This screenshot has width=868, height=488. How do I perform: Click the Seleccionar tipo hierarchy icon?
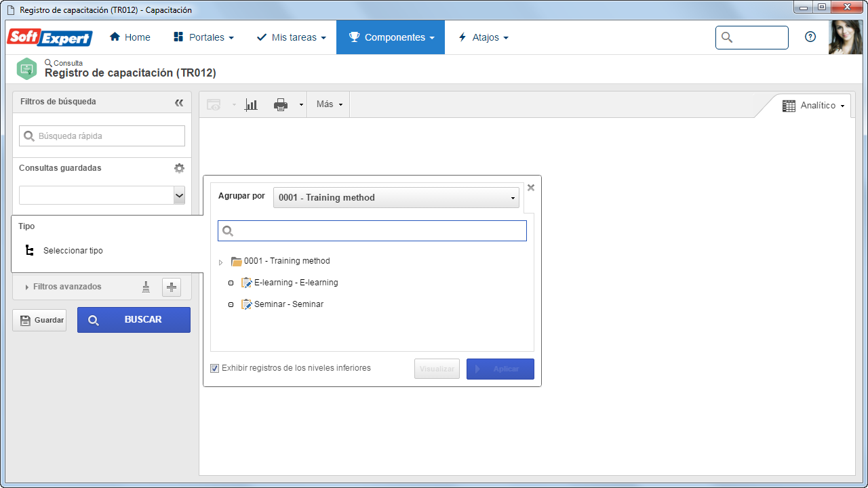click(x=29, y=251)
